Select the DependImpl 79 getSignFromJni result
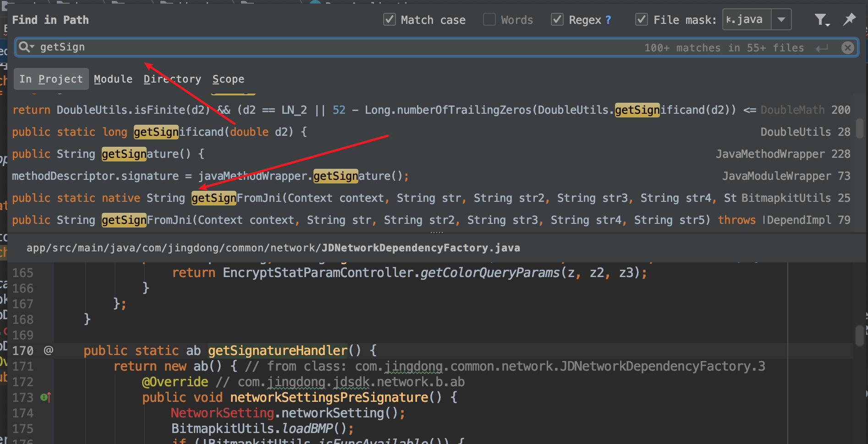Screen dimensions: 868x444 [x=431, y=220]
